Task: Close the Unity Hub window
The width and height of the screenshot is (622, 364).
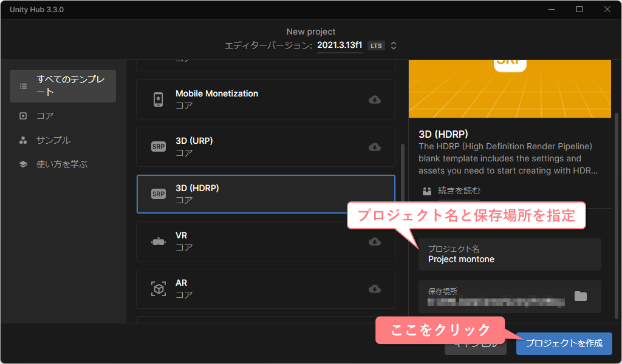Action: tap(607, 9)
